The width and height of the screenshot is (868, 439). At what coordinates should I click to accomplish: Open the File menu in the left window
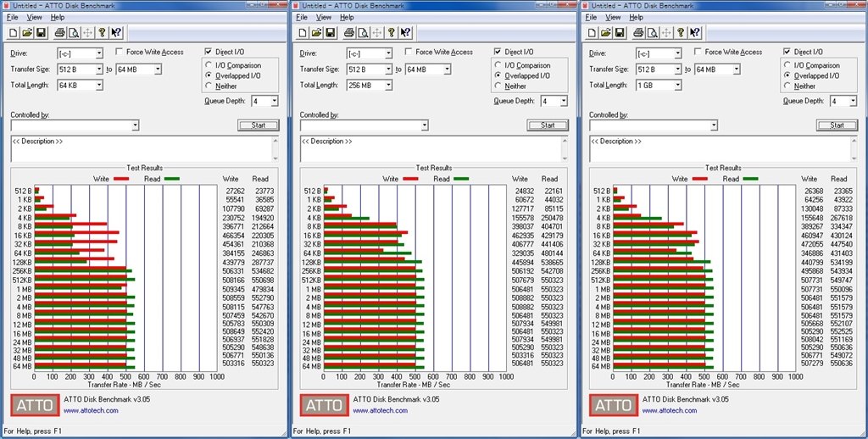[x=11, y=17]
